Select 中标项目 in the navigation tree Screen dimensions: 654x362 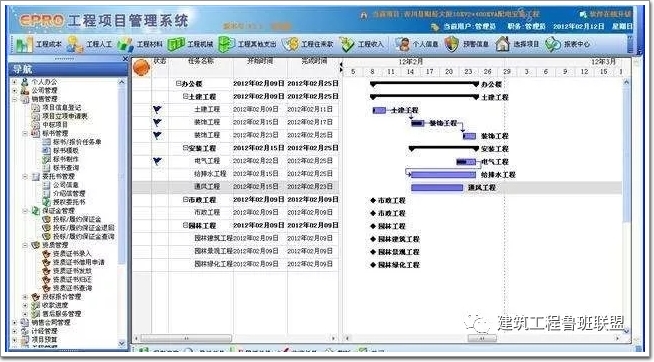pos(55,125)
